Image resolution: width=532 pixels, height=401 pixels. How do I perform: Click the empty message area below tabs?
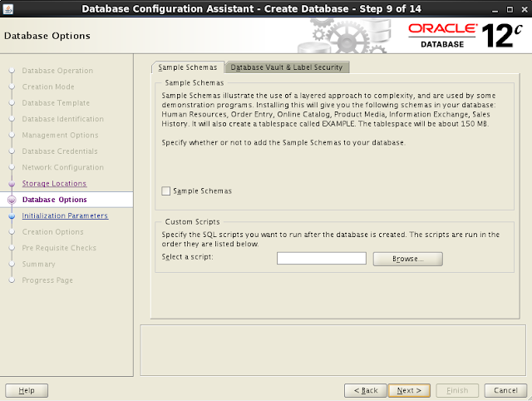click(x=332, y=350)
